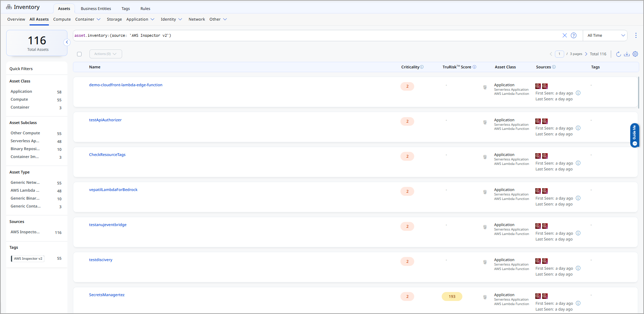The width and height of the screenshot is (644, 314).
Task: Open the demo-cloudfront-lambda-edge-function asset link
Action: coord(126,85)
